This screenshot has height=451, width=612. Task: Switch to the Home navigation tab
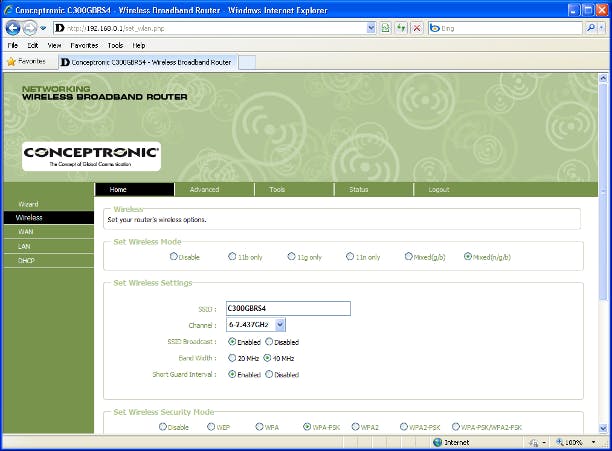[134, 190]
